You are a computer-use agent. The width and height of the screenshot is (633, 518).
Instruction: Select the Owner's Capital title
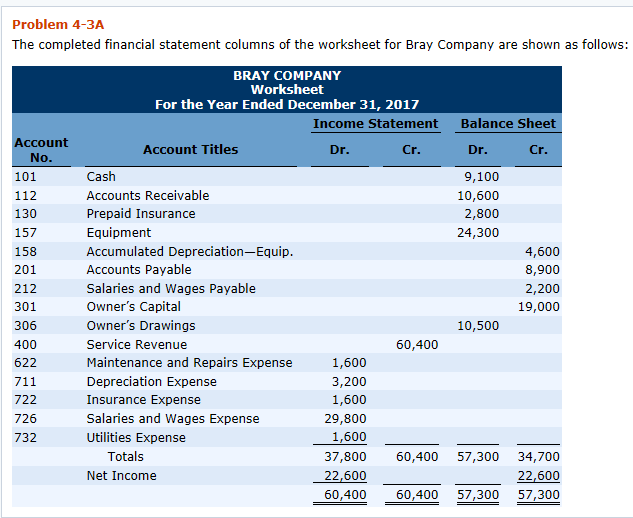[134, 307]
